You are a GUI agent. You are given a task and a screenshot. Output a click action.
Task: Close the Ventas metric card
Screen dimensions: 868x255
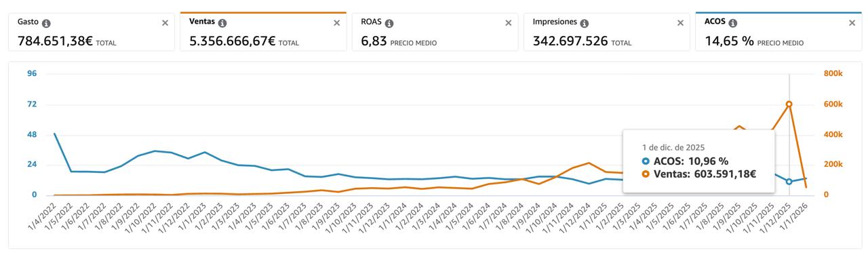point(337,23)
